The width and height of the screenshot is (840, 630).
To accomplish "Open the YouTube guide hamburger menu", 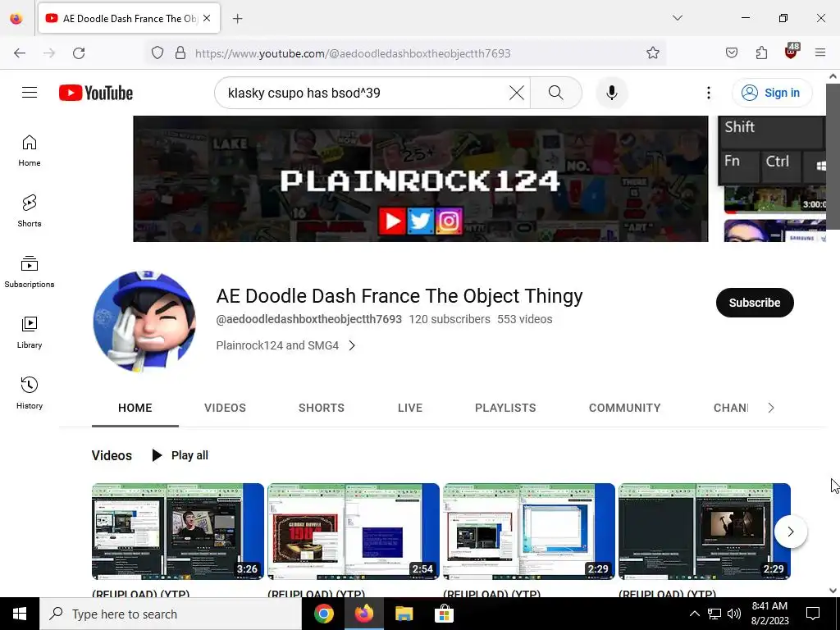I will coord(30,93).
